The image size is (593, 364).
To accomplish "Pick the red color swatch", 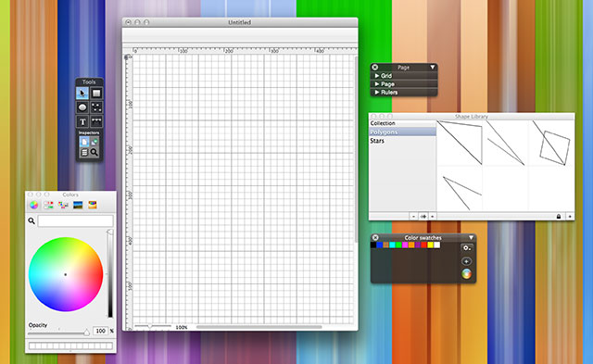I will tap(424, 245).
